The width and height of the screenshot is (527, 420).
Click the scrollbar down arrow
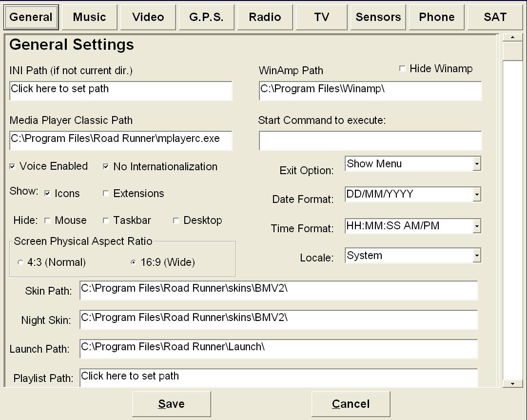[512, 383]
